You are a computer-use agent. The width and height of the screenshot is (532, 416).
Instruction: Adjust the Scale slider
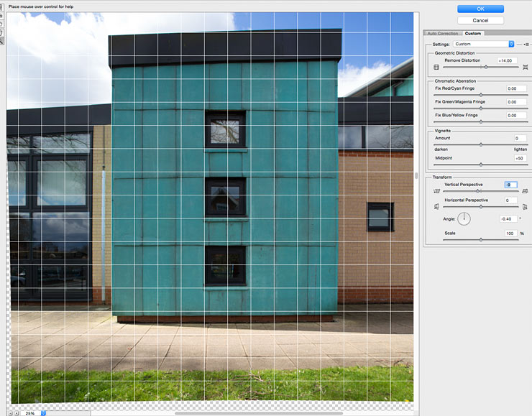click(481, 239)
